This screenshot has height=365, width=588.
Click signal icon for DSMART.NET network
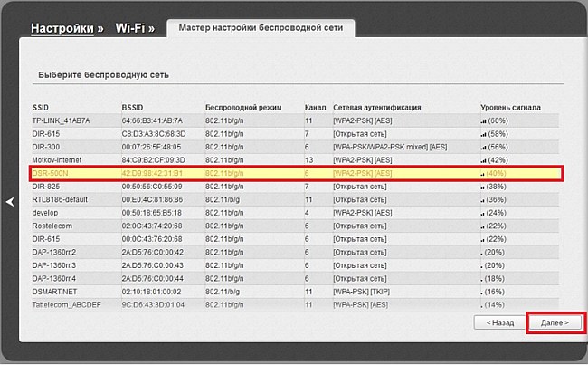pos(484,292)
